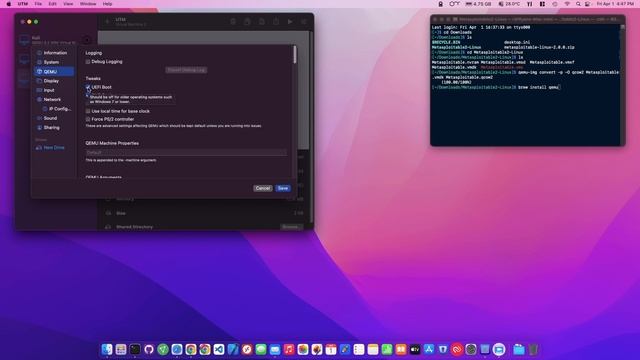The width and height of the screenshot is (640, 360).
Task: Open GitHub Desktop from the Dock
Action: tap(149, 349)
